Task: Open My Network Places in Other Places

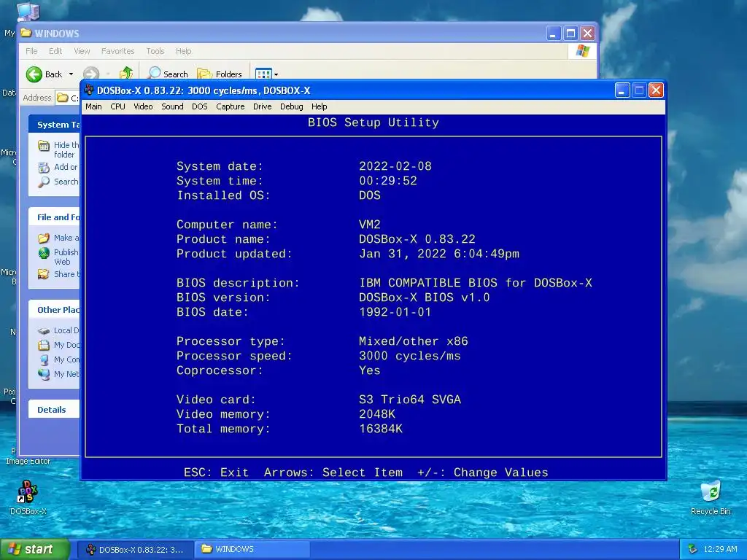Action: point(58,374)
